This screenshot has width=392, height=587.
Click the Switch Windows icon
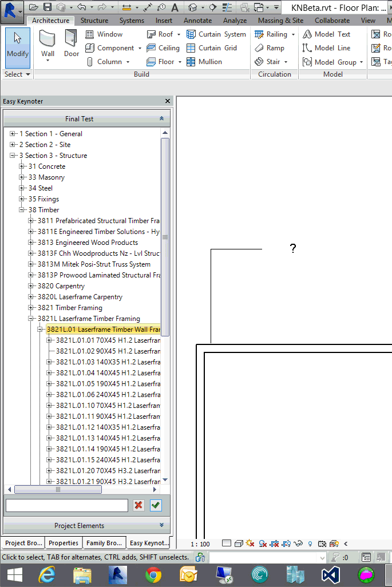click(x=259, y=7)
